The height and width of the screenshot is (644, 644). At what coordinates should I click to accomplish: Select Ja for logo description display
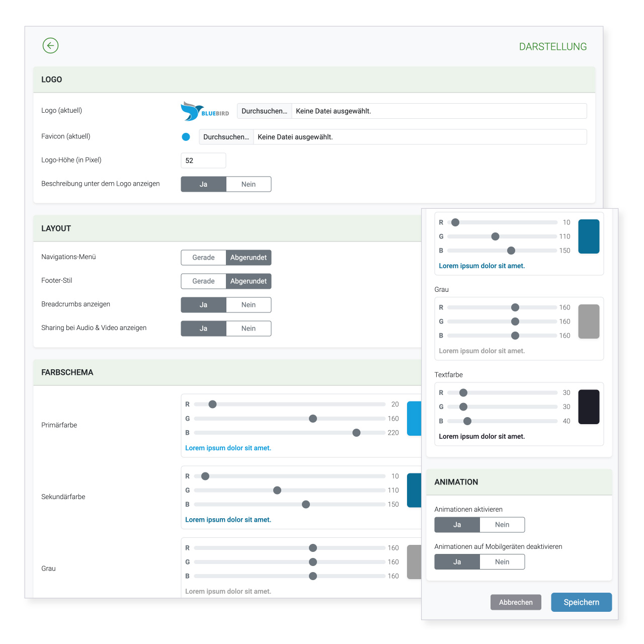[x=203, y=184]
